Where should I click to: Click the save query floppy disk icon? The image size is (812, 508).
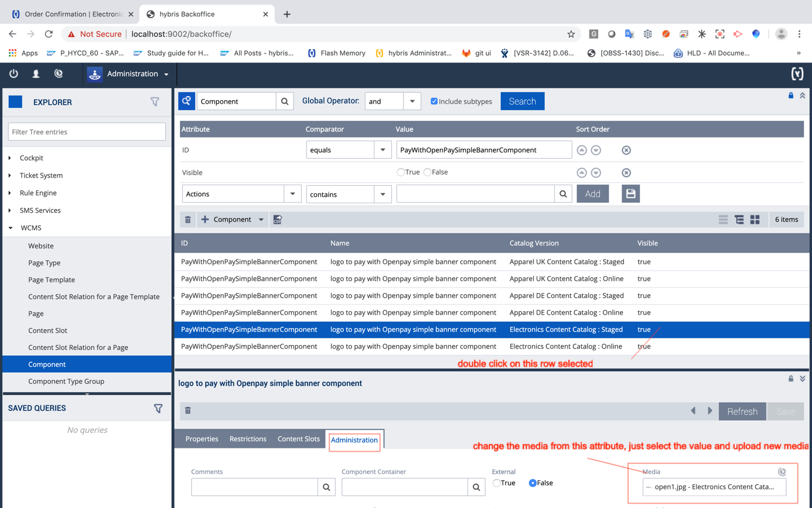click(630, 194)
